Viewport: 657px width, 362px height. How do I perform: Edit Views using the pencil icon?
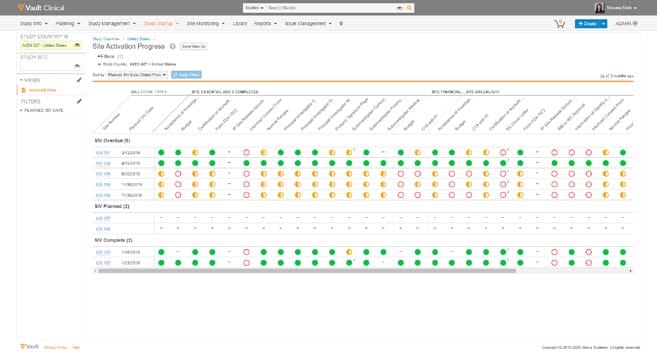tap(79, 80)
